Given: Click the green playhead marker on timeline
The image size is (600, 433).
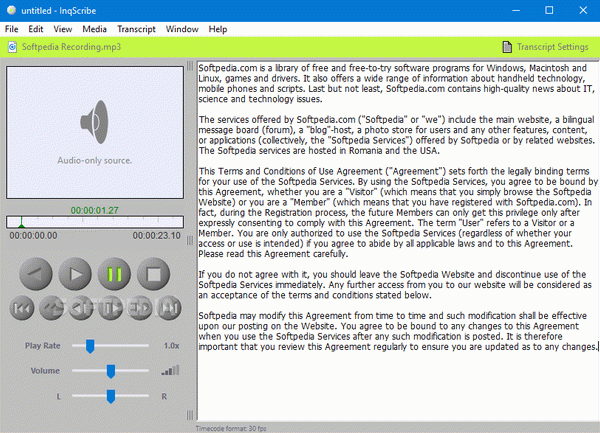Looking at the screenshot, I should pos(21,222).
